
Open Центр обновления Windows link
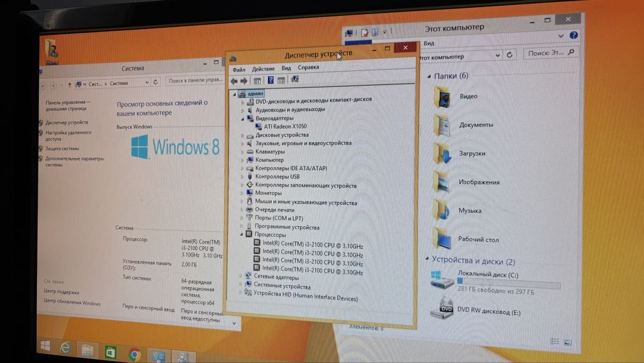point(72,302)
